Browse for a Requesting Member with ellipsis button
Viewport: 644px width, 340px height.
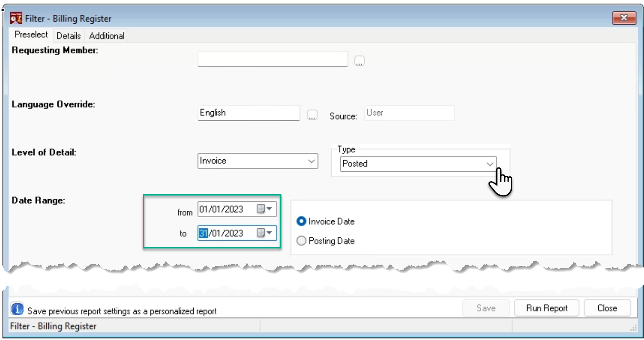tap(359, 61)
